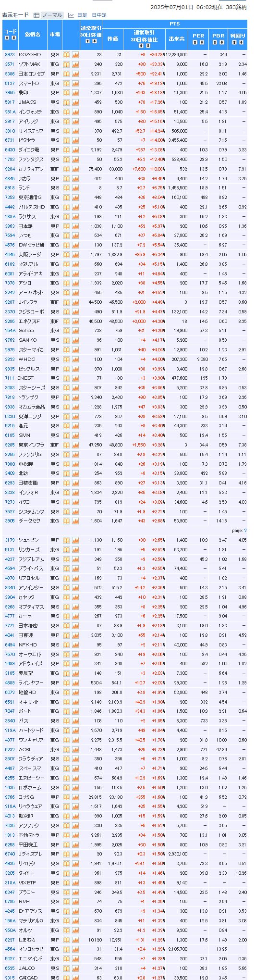
Task: Sort PBR column descending arrow
Action: pyautogui.click(x=222, y=42)
